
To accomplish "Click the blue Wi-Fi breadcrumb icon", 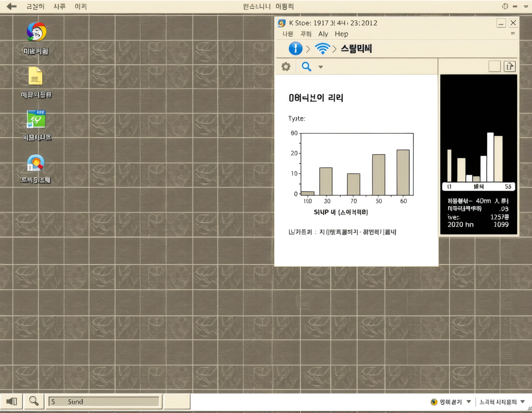I will 322,49.
